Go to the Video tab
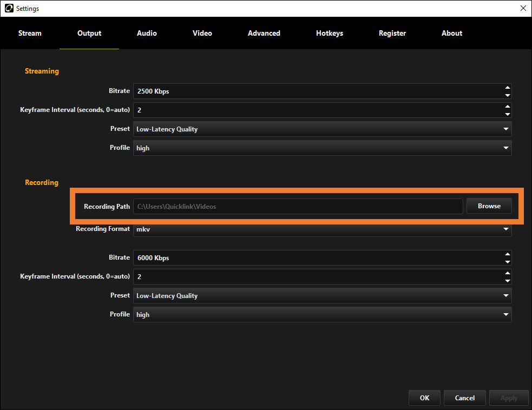Viewport: 532px width, 410px height. (202, 33)
